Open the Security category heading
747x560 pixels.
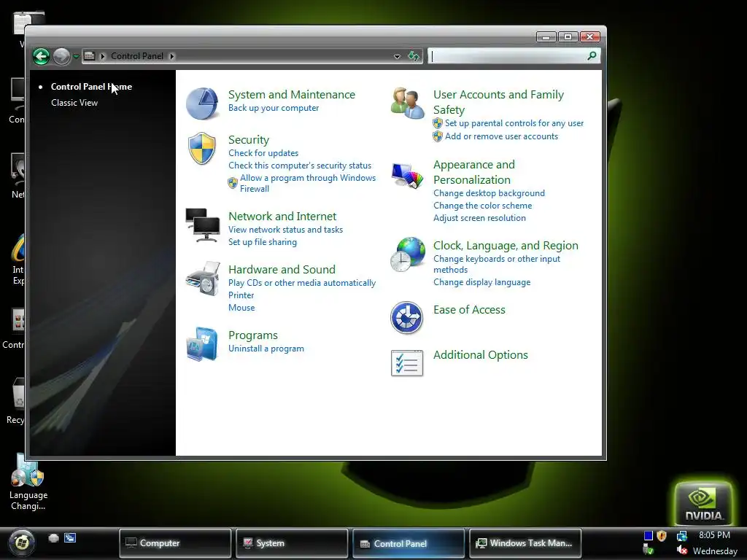pos(249,139)
